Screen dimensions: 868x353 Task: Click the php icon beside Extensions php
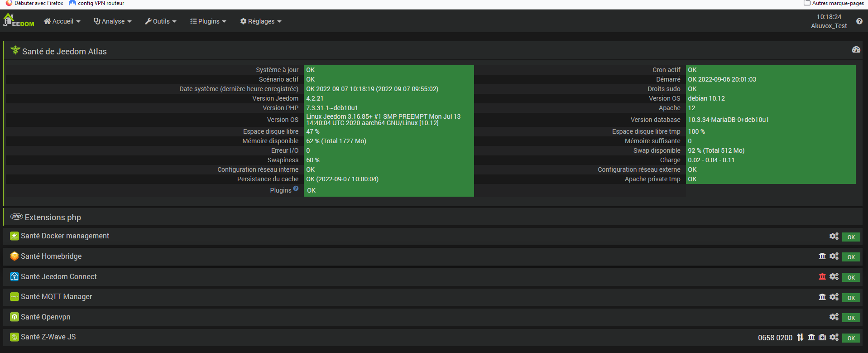click(16, 217)
